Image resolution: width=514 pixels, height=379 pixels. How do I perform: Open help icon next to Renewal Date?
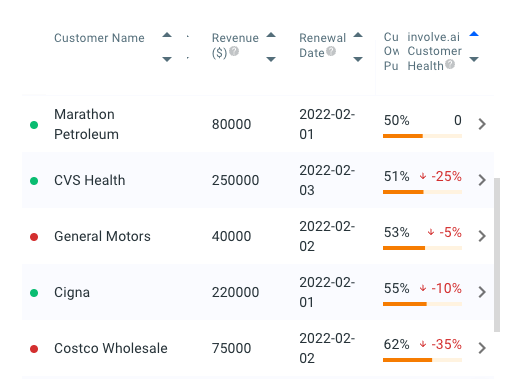click(331, 51)
